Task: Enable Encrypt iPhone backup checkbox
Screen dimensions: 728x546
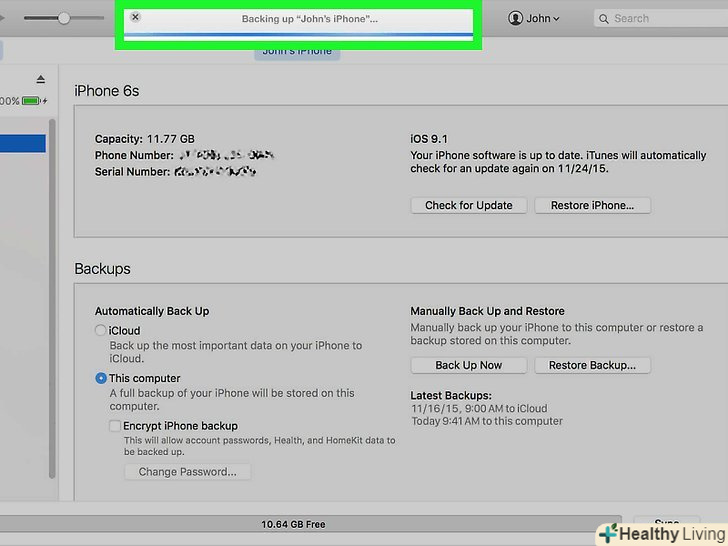Action: coord(115,426)
